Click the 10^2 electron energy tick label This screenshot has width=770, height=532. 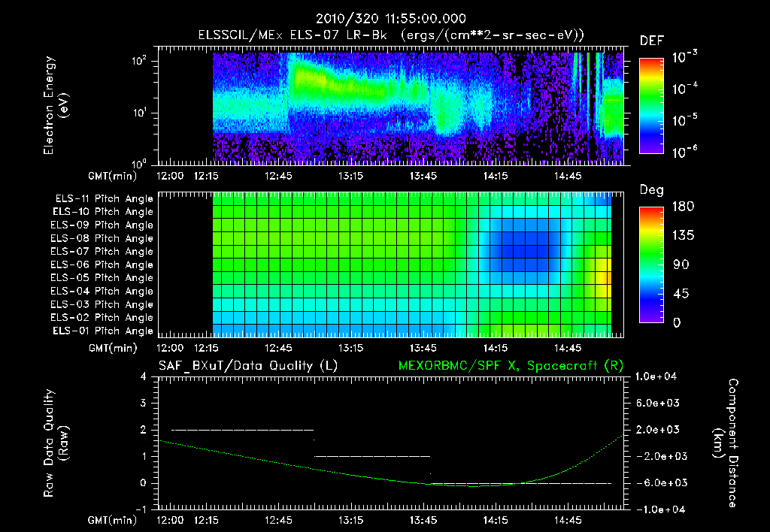139,61
